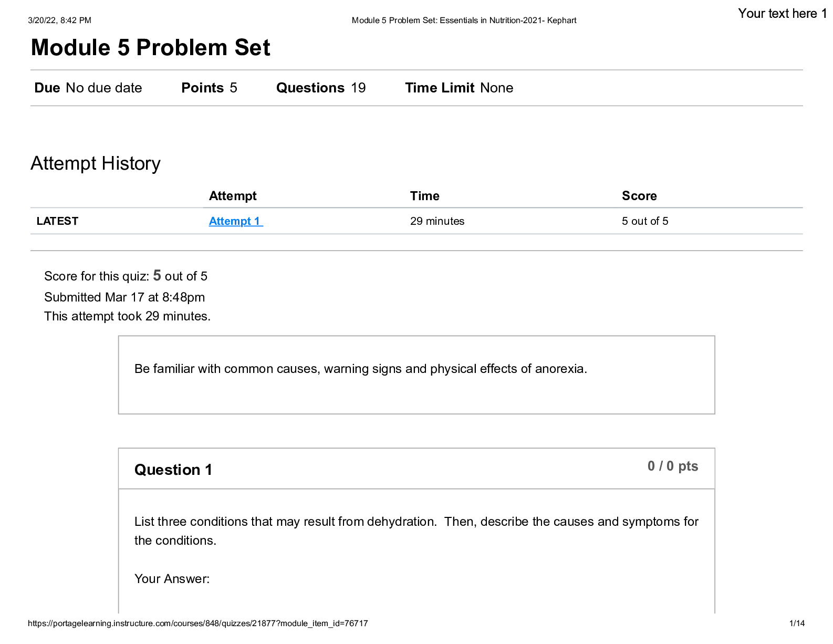This screenshot has height=644, width=833.
Task: Click the Attempt column header
Action: point(233,196)
